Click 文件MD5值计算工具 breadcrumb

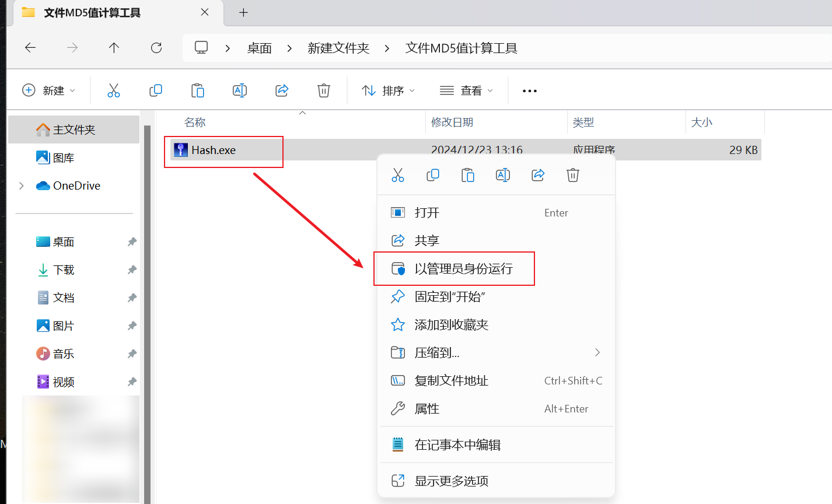point(462,48)
